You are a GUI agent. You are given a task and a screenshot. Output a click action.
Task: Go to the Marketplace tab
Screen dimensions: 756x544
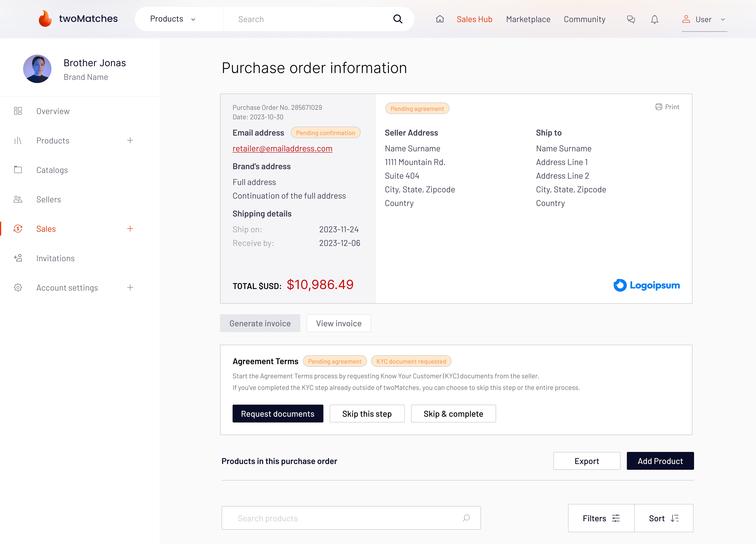pos(528,19)
